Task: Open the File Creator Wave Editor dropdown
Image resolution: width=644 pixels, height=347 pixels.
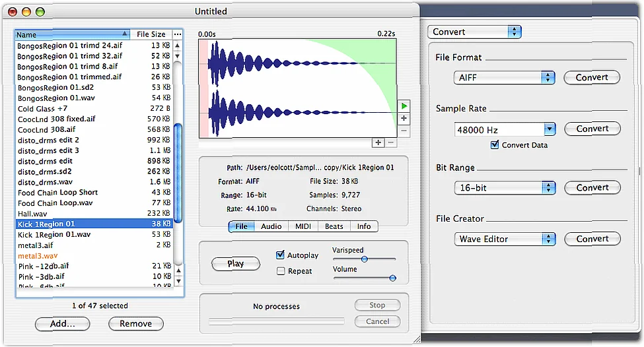Action: (x=505, y=239)
